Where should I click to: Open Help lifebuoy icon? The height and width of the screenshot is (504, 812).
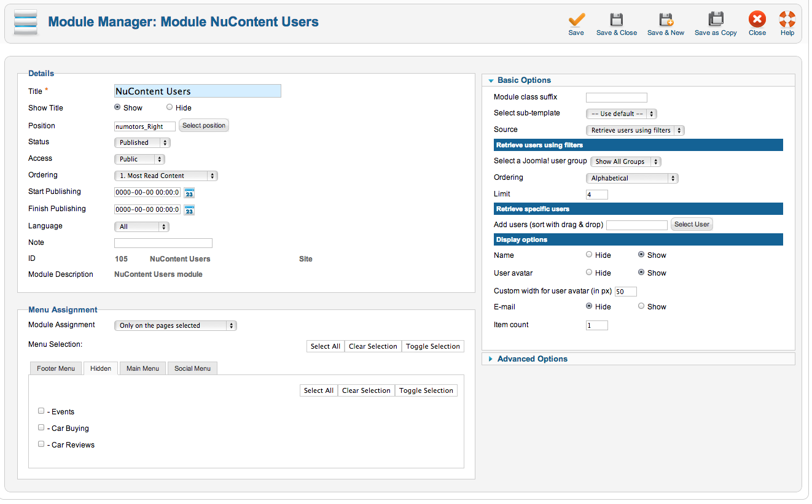coord(787,19)
